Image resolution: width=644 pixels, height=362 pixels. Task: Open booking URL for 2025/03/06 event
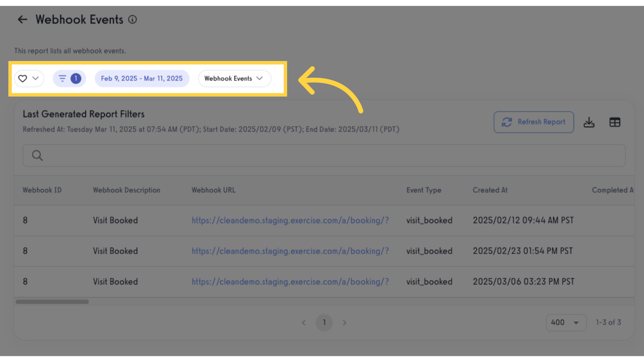tap(290, 282)
